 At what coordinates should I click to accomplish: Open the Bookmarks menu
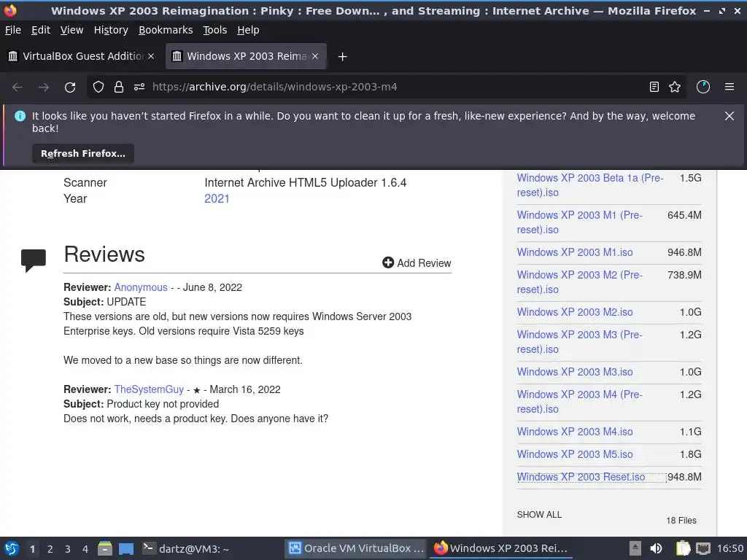(x=166, y=30)
